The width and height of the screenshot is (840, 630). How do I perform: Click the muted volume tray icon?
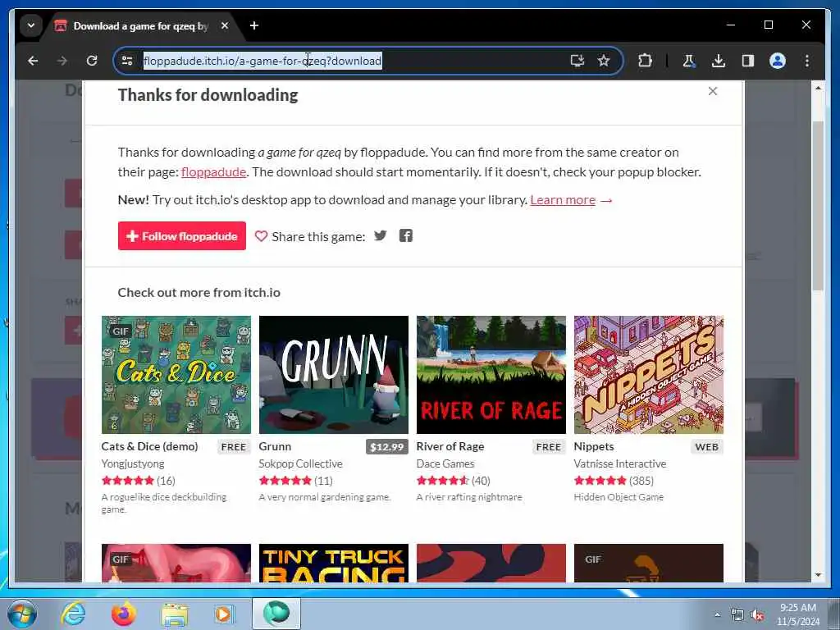point(757,615)
